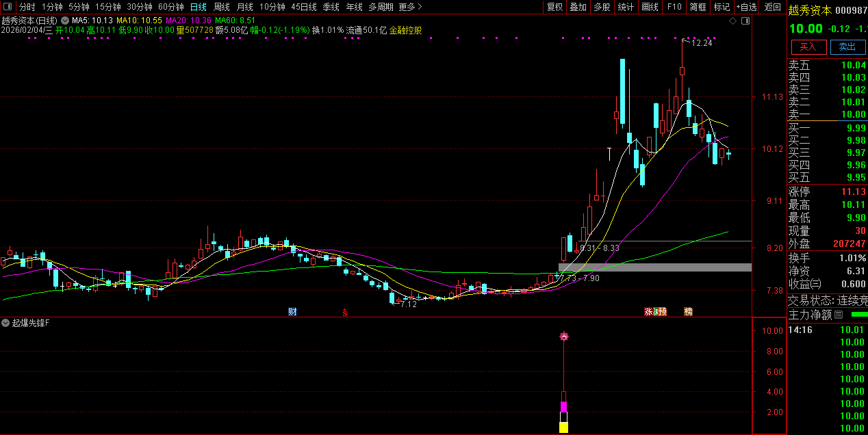Toggle 复权 price adjustment

(554, 7)
